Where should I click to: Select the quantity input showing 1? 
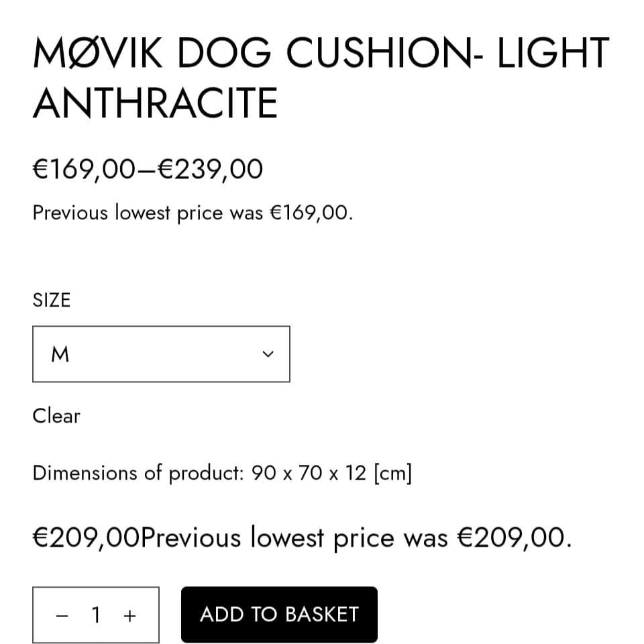coord(96,614)
